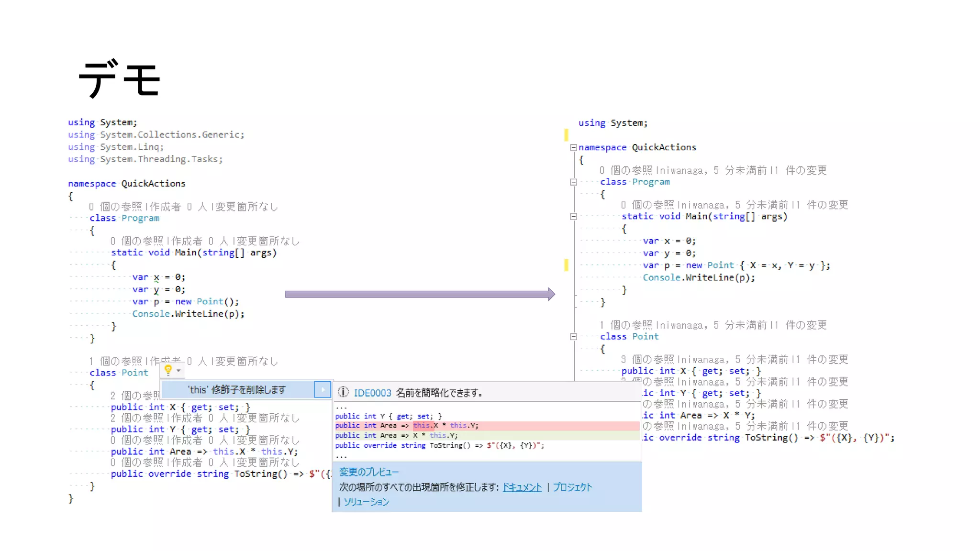This screenshot has width=980, height=551.
Task: Collapse the class Program outlining box
Action: (573, 182)
